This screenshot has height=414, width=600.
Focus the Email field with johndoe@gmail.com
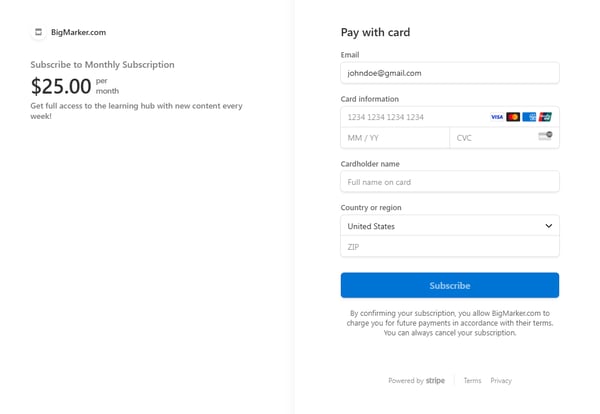450,73
